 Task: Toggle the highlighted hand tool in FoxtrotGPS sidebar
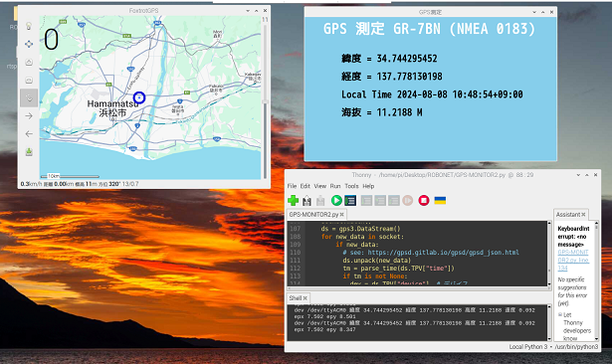(29, 97)
